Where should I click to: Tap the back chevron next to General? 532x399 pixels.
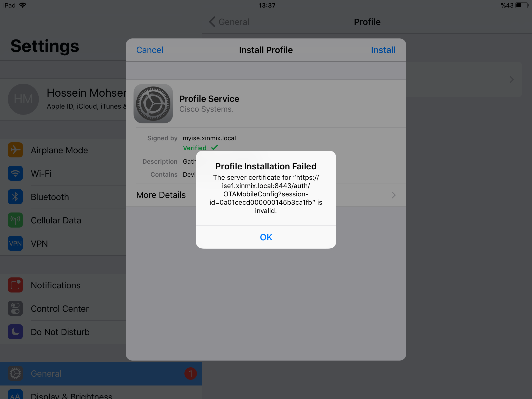212,22
